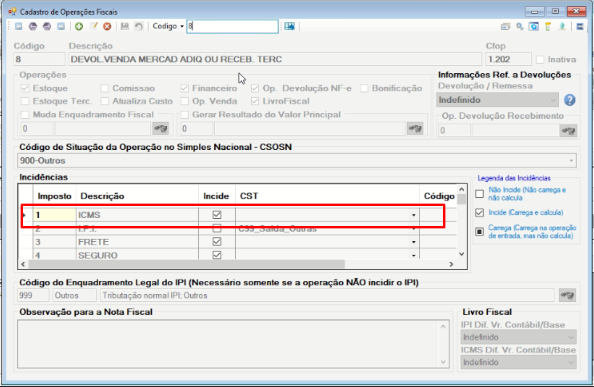Viewport: 594px width, 387px height.
Task: Open CST dropdown in SEGURO row
Action: click(x=414, y=256)
